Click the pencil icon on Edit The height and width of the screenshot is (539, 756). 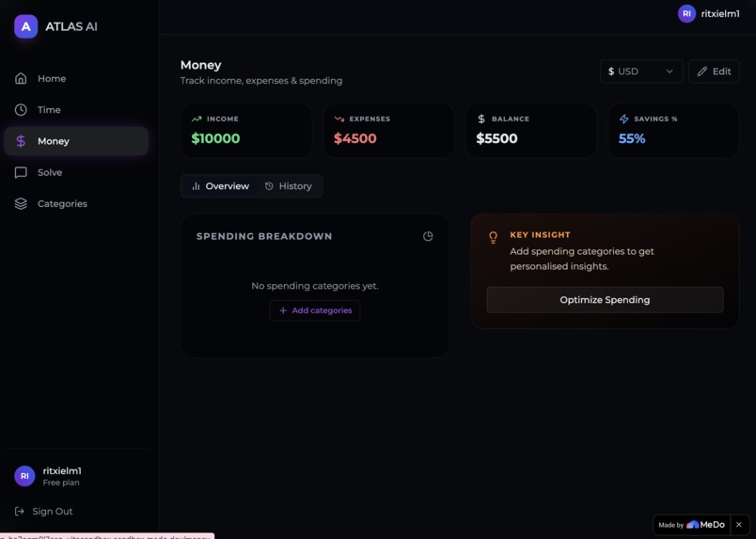click(x=702, y=71)
